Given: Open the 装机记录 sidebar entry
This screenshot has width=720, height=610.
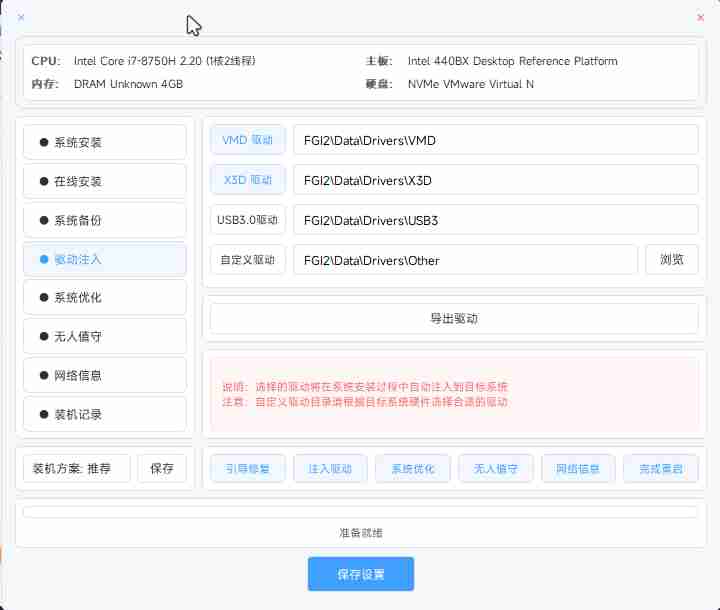Looking at the screenshot, I should pyautogui.click(x=105, y=414).
